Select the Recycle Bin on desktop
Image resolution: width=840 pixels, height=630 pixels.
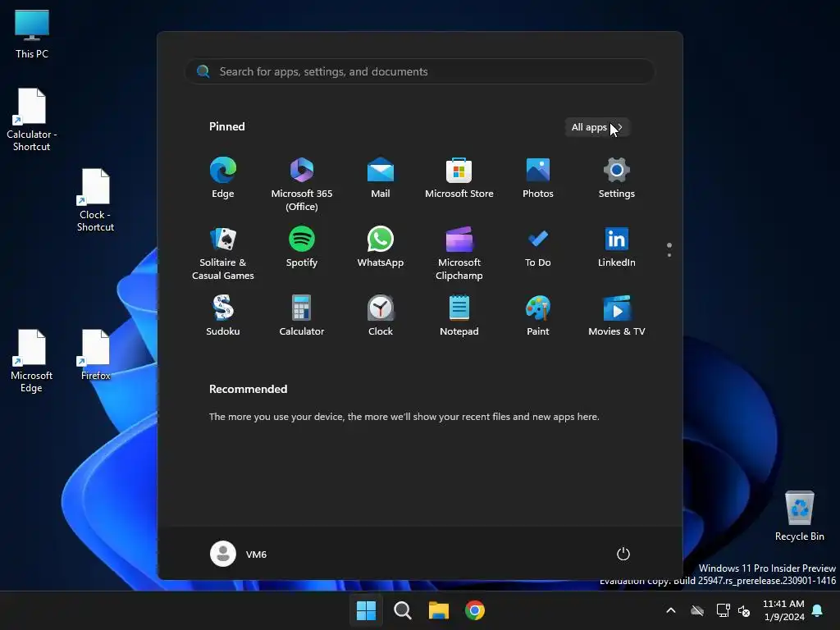799,516
